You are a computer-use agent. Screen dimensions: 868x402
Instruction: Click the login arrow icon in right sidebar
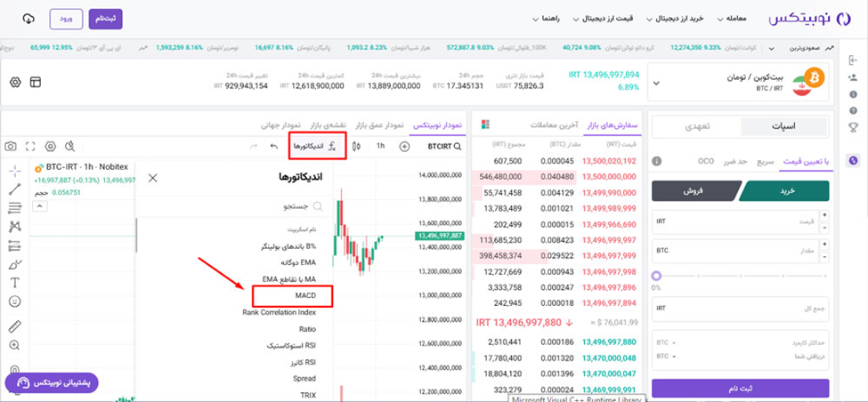[x=853, y=60]
